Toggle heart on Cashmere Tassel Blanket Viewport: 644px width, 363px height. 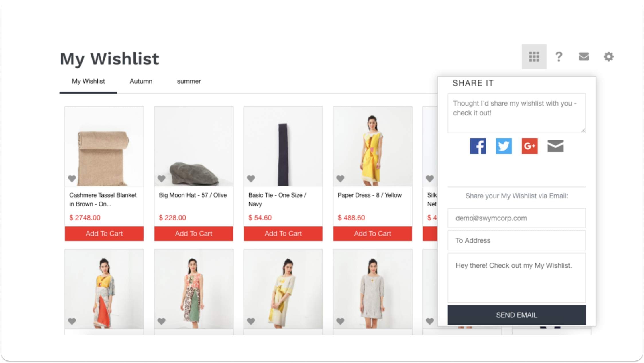click(x=72, y=178)
